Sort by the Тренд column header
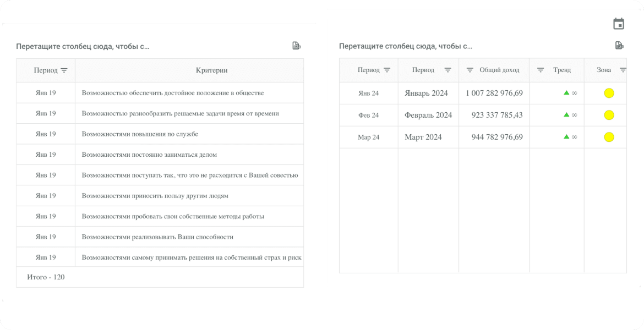 [x=562, y=70]
